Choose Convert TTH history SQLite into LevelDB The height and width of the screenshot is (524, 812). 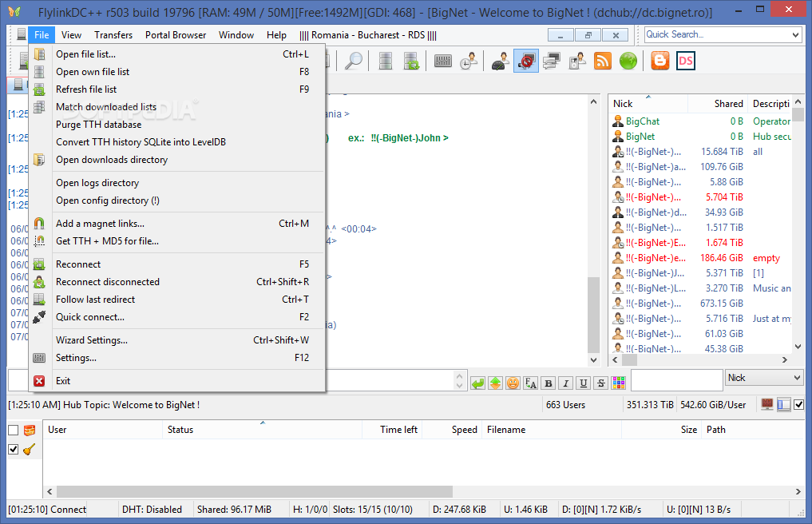177,142
